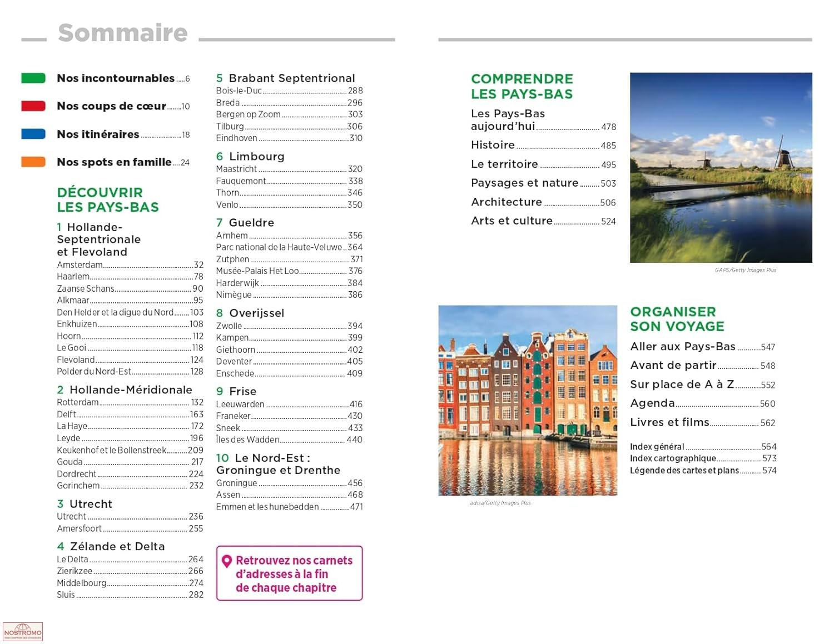Click Den Helder et la digue du Nord
This screenshot has height=644, width=834.
[x=130, y=312]
